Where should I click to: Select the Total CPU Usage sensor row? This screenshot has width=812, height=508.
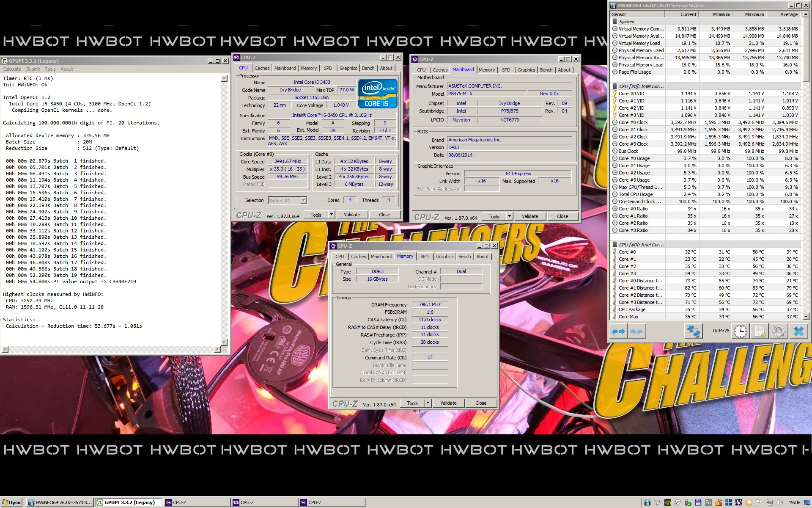705,194
